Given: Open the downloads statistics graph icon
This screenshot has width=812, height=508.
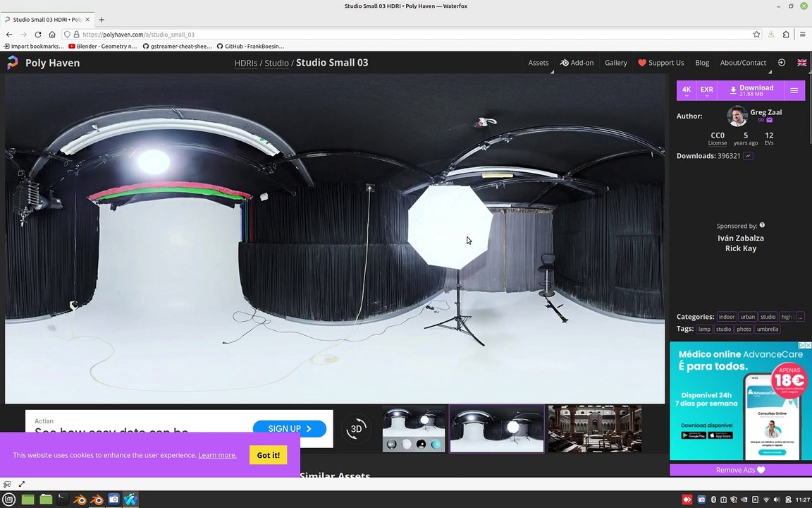Looking at the screenshot, I should 749,155.
